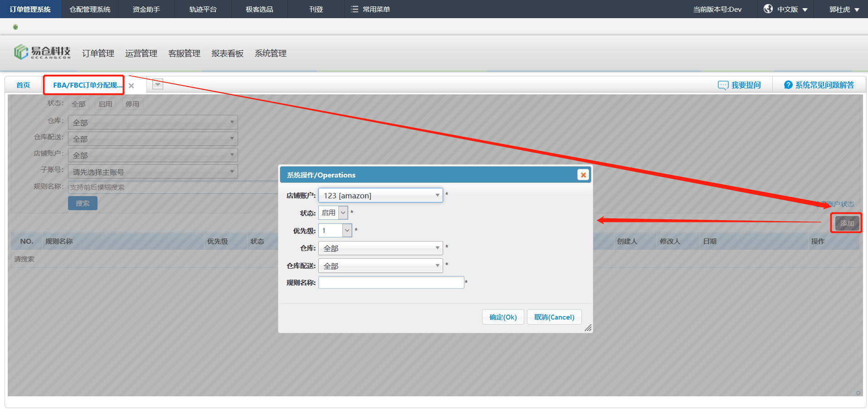Screen dimensions: 868x409
Task: Click the 易仓科技 logo
Action: tap(42, 52)
